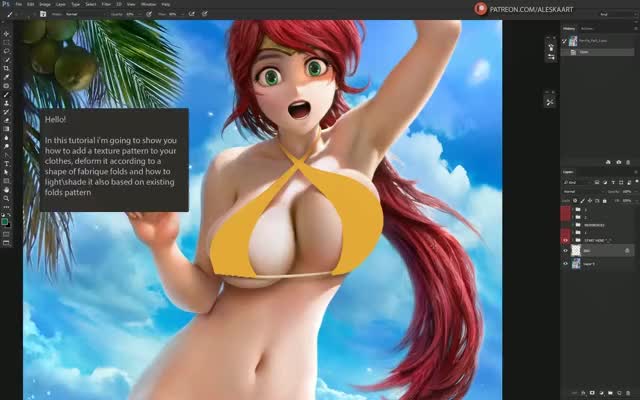Open the brush Mode dropdown

pyautogui.click(x=84, y=14)
